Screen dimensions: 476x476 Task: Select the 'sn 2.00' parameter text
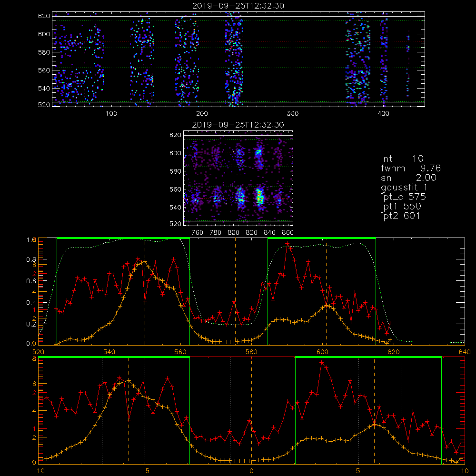pyautogui.click(x=408, y=178)
